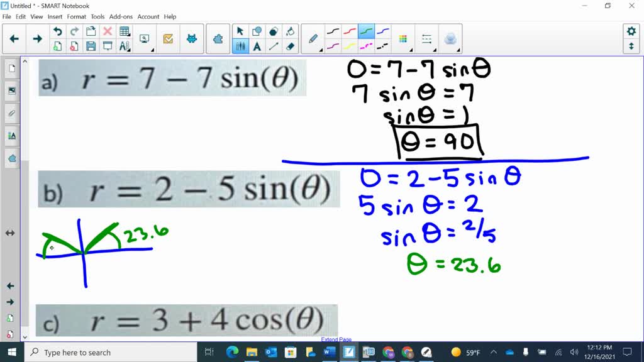Choose the Regular Polygons tool
This screenshot has width=644, height=362.
pyautogui.click(x=274, y=31)
